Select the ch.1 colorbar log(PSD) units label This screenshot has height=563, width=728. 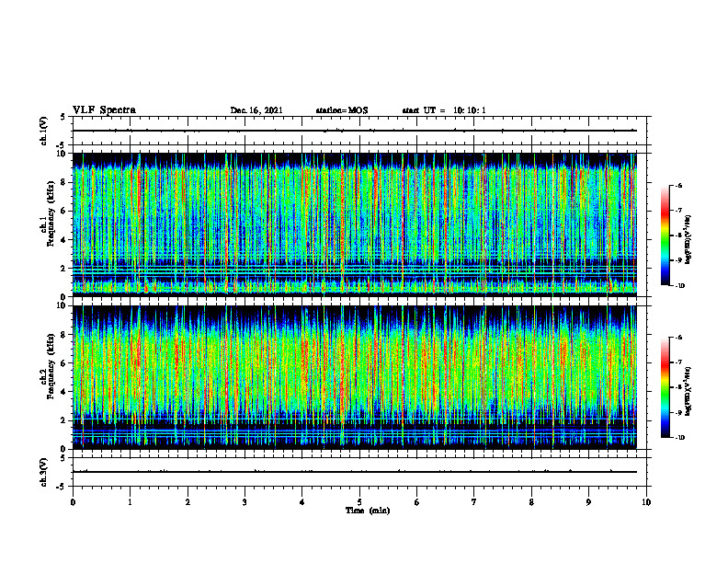pos(688,240)
